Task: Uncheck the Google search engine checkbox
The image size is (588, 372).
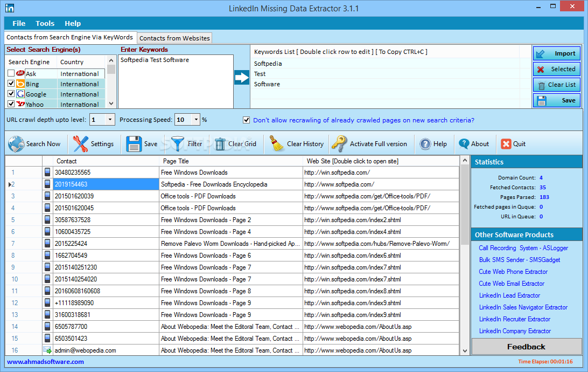Action: (x=11, y=93)
